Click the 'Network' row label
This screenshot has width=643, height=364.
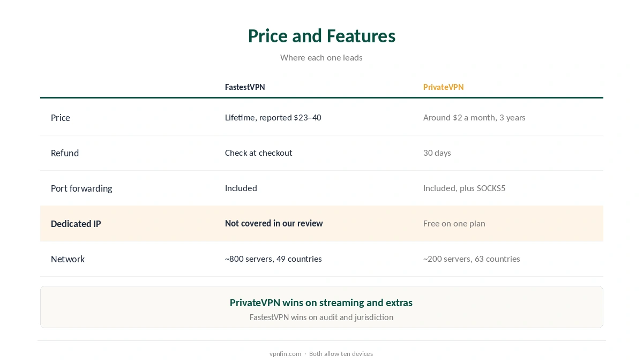pyautogui.click(x=68, y=259)
